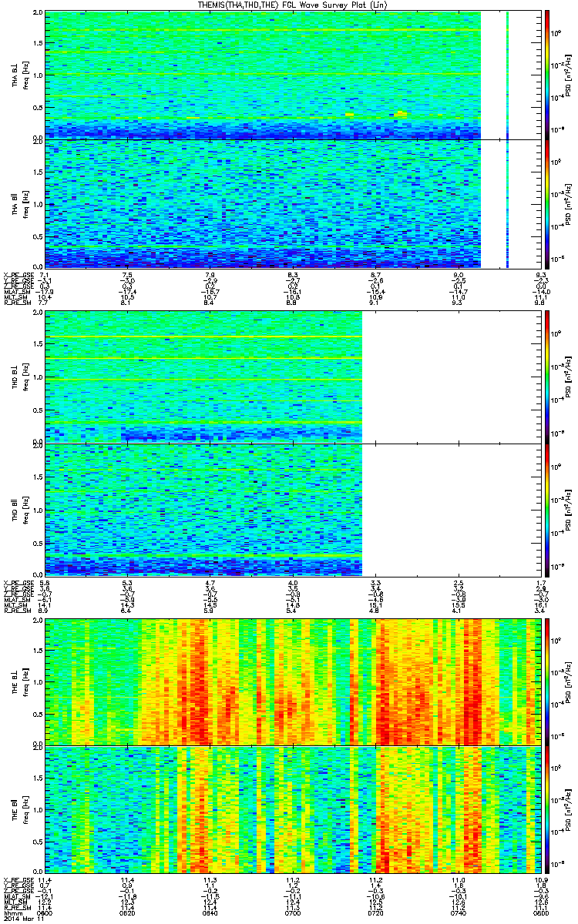
Task: Click the '0.5' frequency tick on THE Bll axis
Action: pos(37,842)
